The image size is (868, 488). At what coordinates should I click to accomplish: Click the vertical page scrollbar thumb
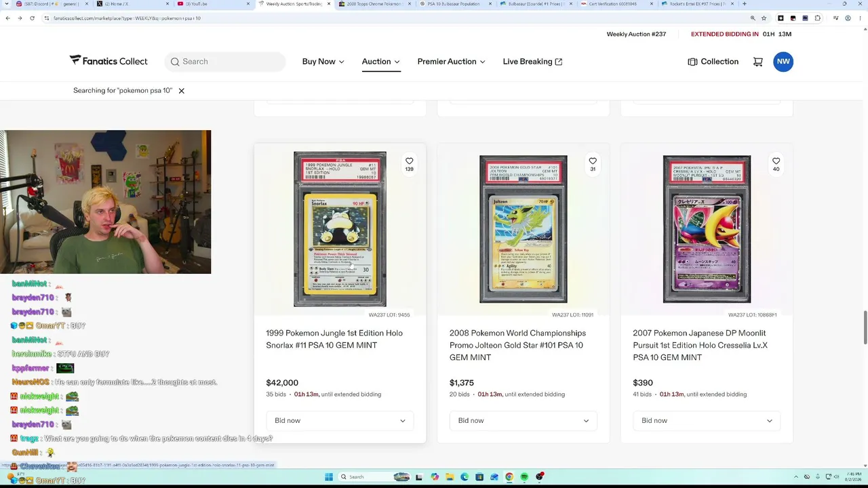[865, 328]
